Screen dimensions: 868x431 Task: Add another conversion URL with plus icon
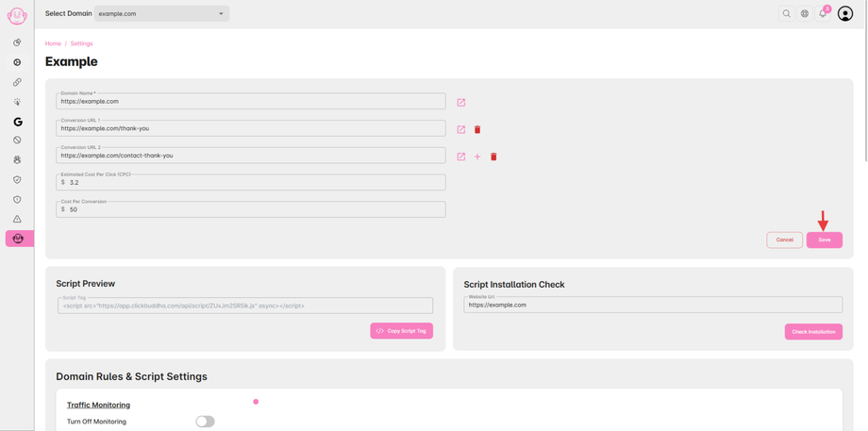click(x=477, y=157)
